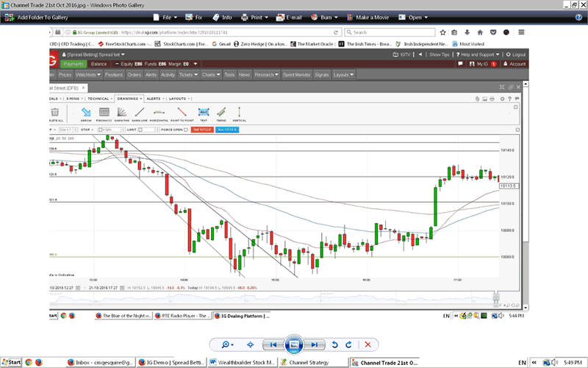
Task: Open the Technical tab in chart toolbar
Action: coord(98,98)
